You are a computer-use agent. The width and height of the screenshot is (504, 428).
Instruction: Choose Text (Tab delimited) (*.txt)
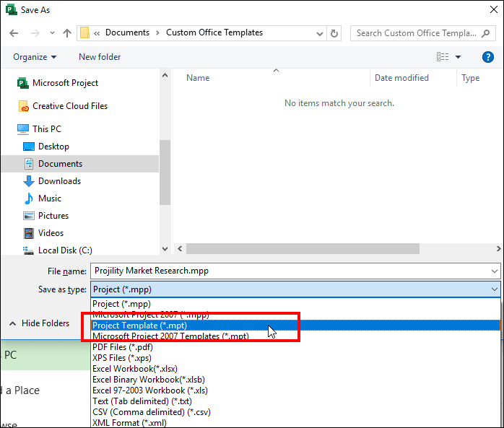295,401
